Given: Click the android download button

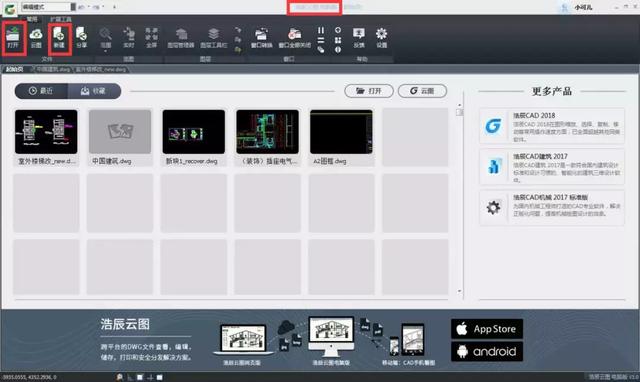Looking at the screenshot, I should click(487, 351).
